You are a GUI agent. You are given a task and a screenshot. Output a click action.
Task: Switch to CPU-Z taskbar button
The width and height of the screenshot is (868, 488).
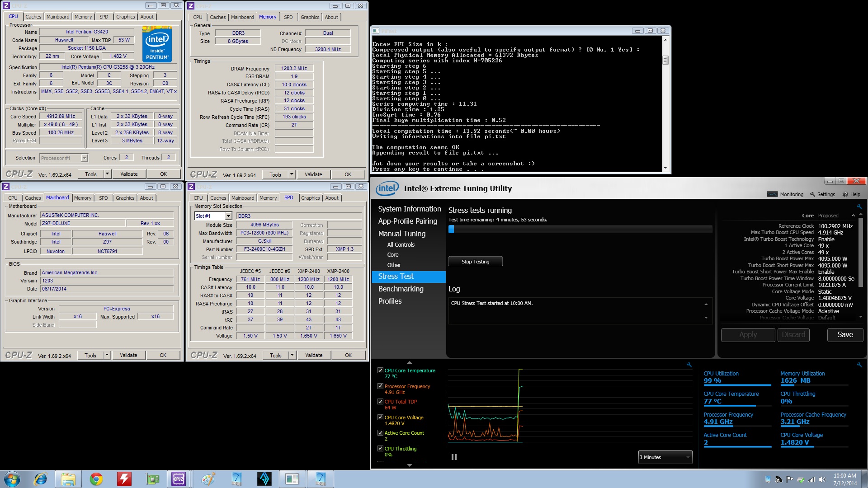coord(179,479)
